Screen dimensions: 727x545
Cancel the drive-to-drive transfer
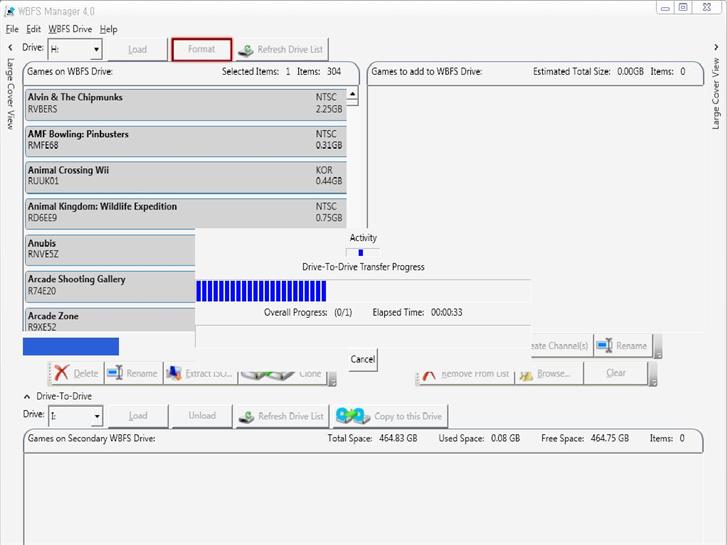pyautogui.click(x=362, y=359)
